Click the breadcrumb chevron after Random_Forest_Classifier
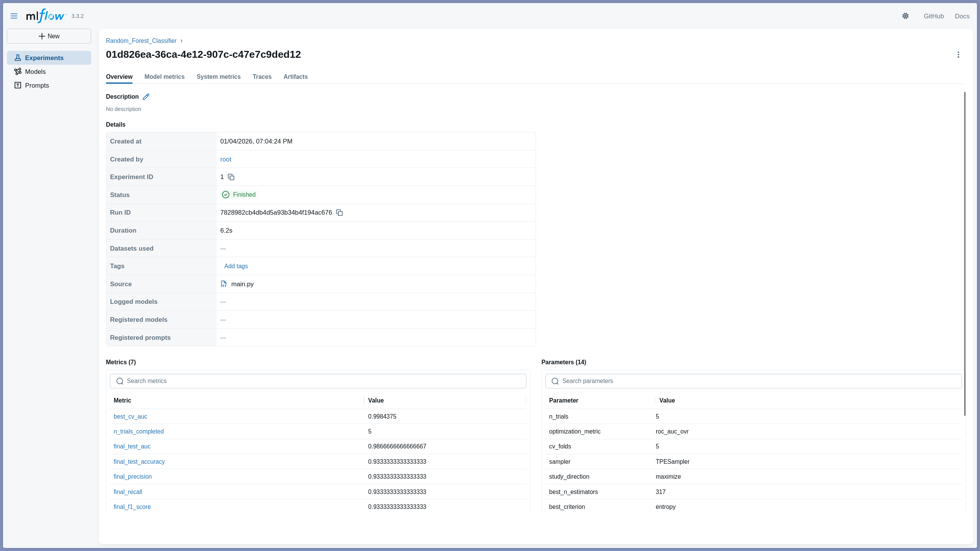 tap(181, 41)
